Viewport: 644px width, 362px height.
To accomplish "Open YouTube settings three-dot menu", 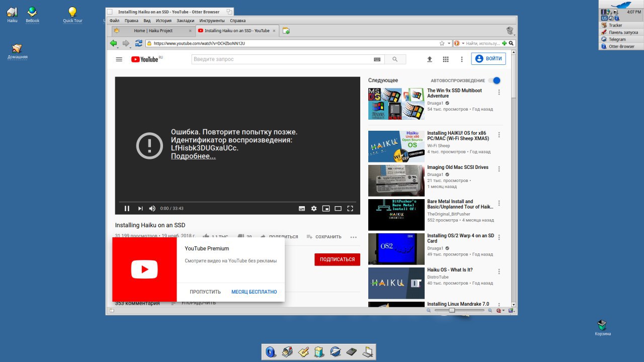I will coord(462,59).
